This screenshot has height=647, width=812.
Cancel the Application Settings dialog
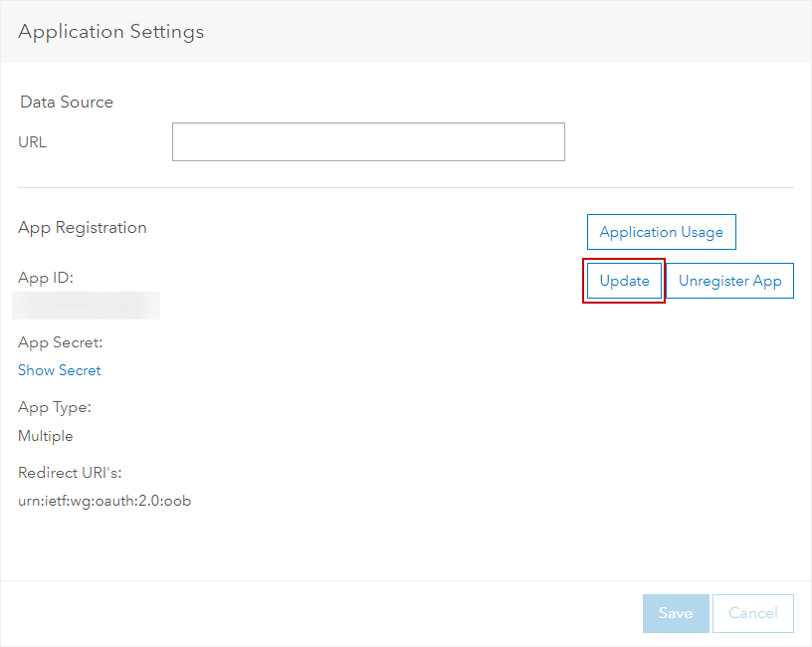[752, 613]
